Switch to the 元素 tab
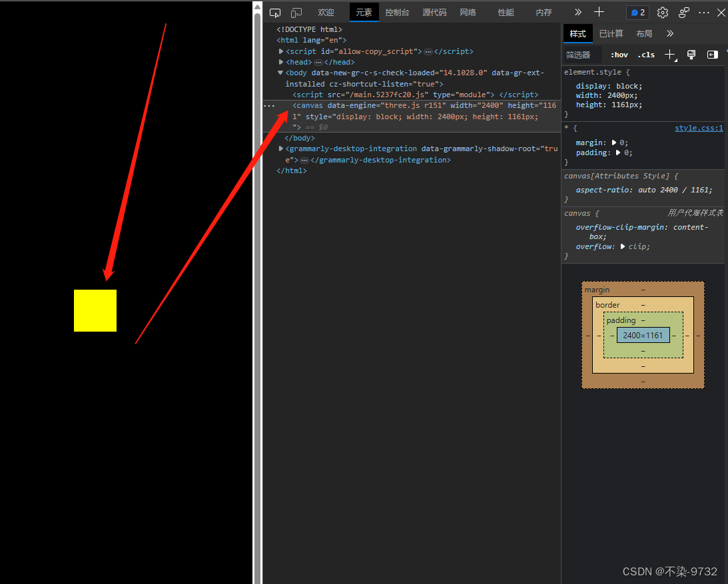 pyautogui.click(x=364, y=13)
